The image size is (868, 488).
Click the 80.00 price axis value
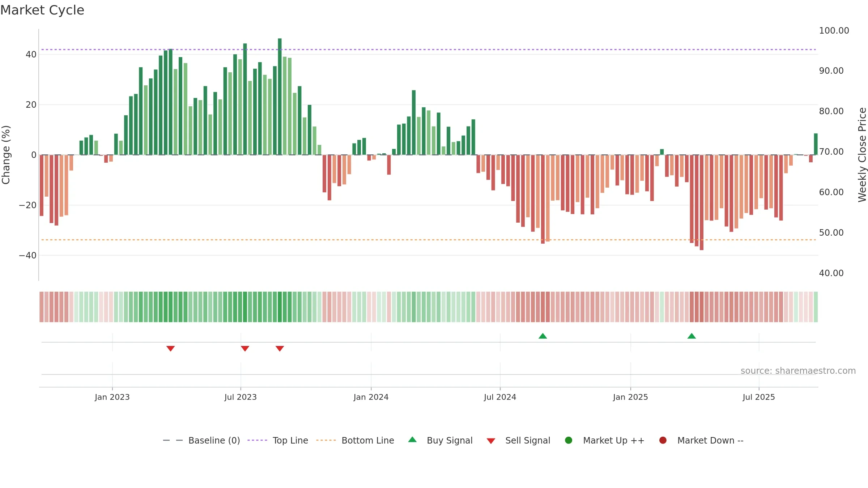[831, 111]
